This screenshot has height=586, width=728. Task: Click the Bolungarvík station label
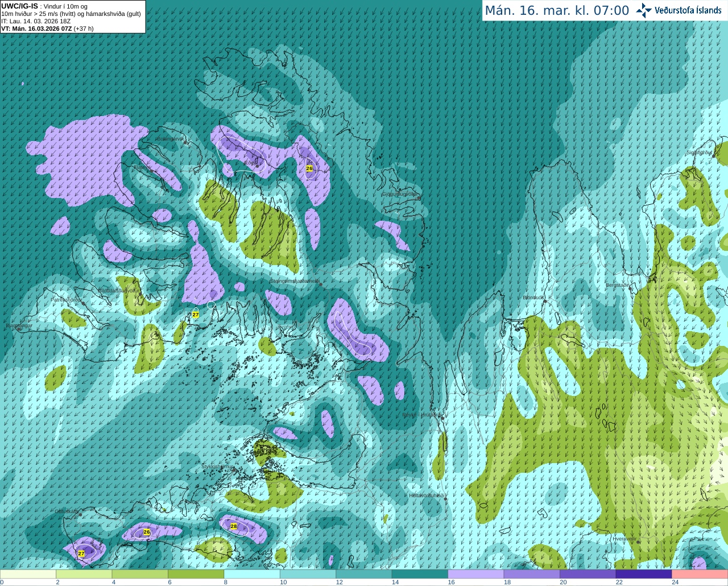click(x=169, y=139)
